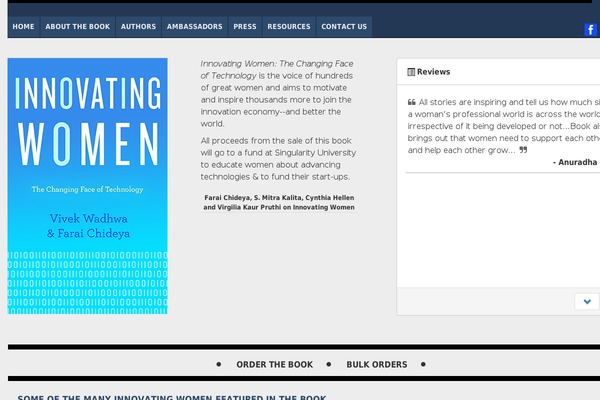Open About the Book page
The width and height of the screenshot is (600, 400).
[78, 27]
